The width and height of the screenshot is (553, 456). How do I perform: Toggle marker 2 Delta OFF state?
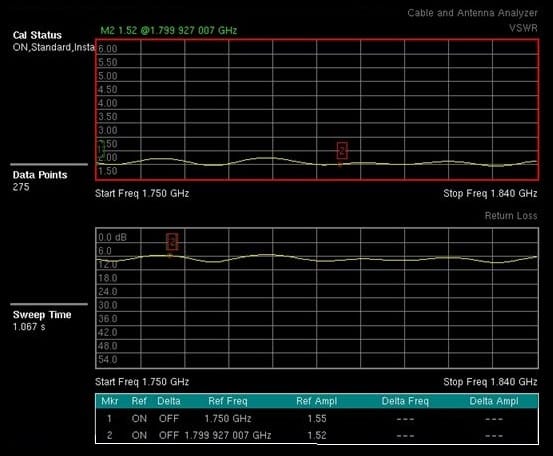coord(169,435)
